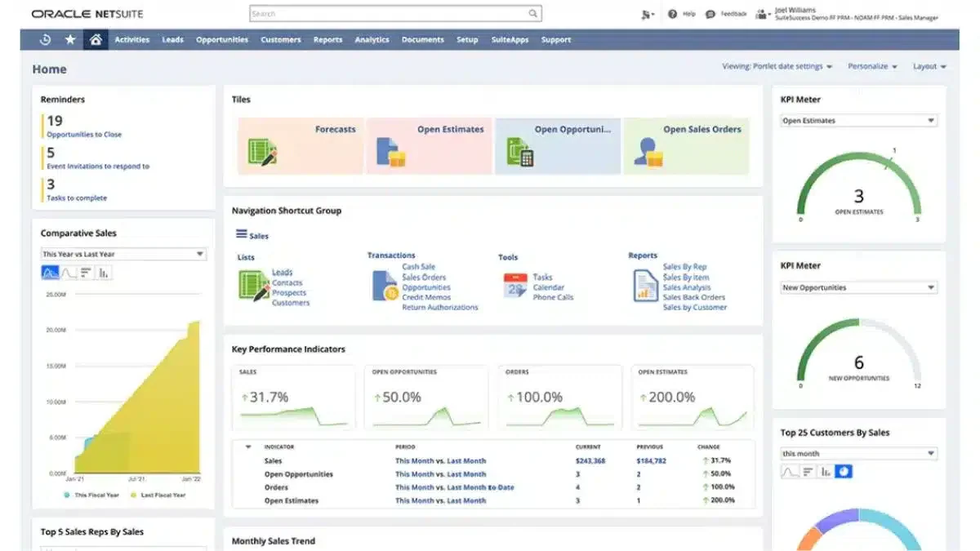Click the Tools calendar group icon
This screenshot has width=980, height=551.
(x=515, y=285)
